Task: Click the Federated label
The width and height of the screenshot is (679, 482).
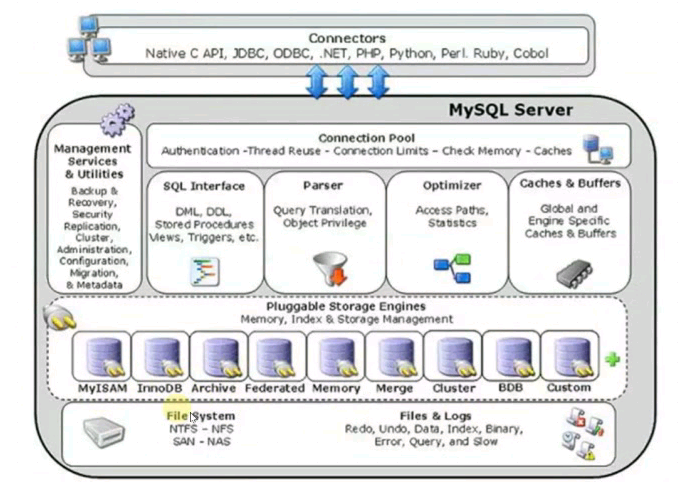Action: point(275,388)
